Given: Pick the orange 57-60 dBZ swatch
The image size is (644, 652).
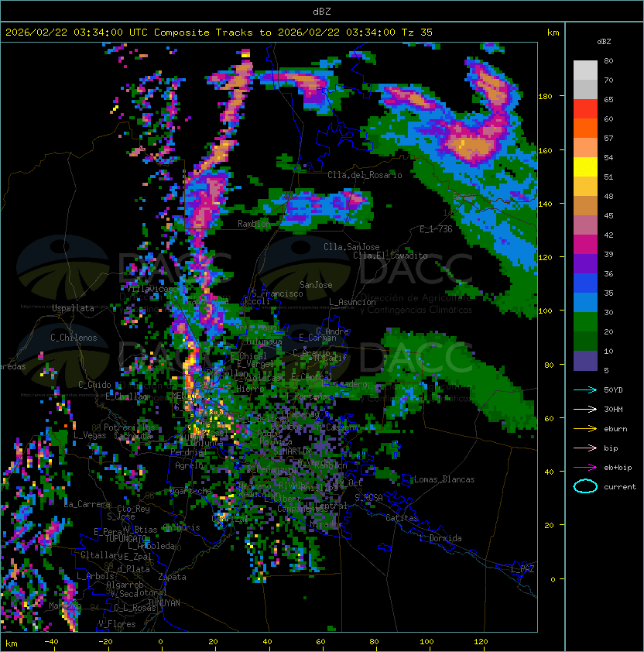Looking at the screenshot, I should (585, 128).
